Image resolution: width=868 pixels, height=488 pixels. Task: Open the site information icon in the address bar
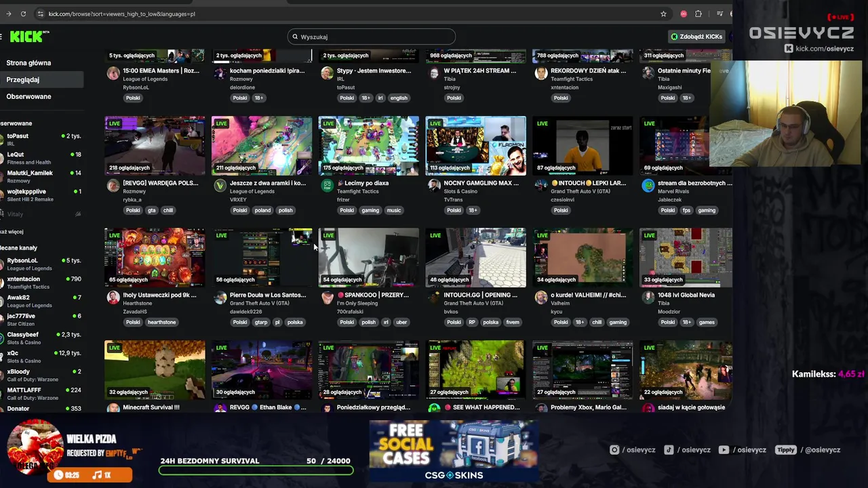41,14
